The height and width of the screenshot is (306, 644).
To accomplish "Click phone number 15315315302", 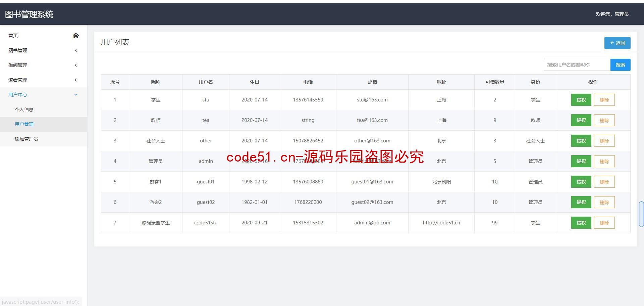I will (x=308, y=223).
